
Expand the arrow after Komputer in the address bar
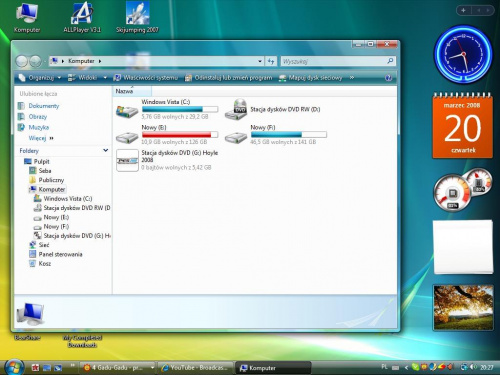coord(100,61)
